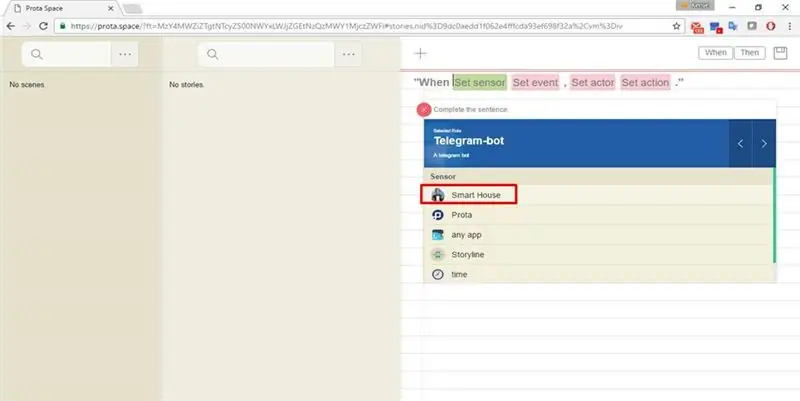Select the 'Set event' placeholder

(x=535, y=82)
